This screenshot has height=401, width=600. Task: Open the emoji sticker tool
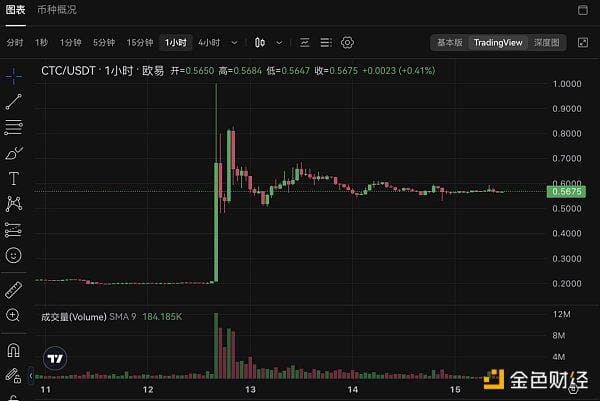pos(14,255)
